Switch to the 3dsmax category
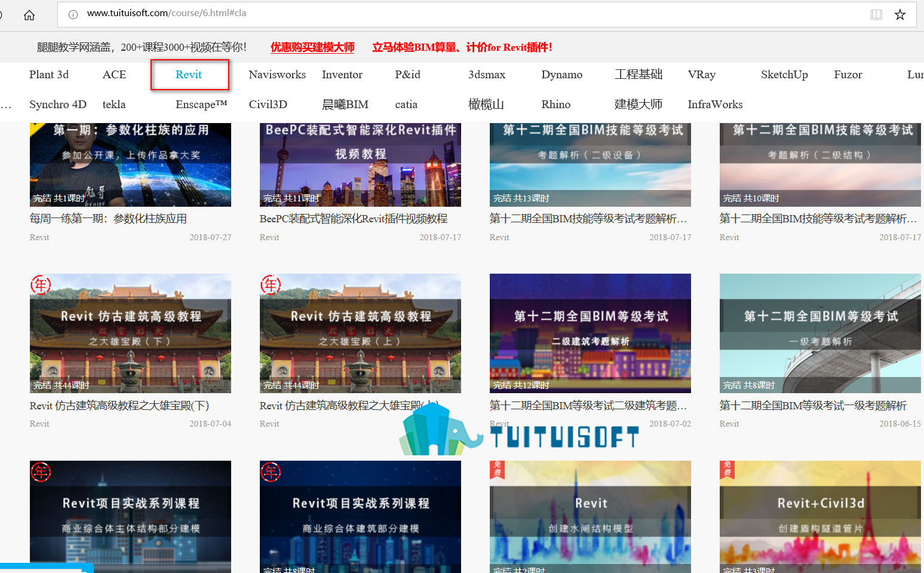 pos(487,75)
